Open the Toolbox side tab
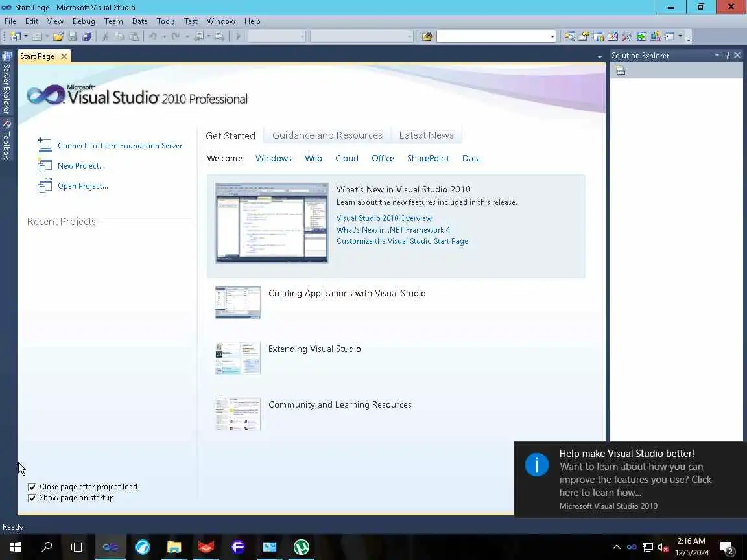The image size is (747, 560). (x=6, y=139)
